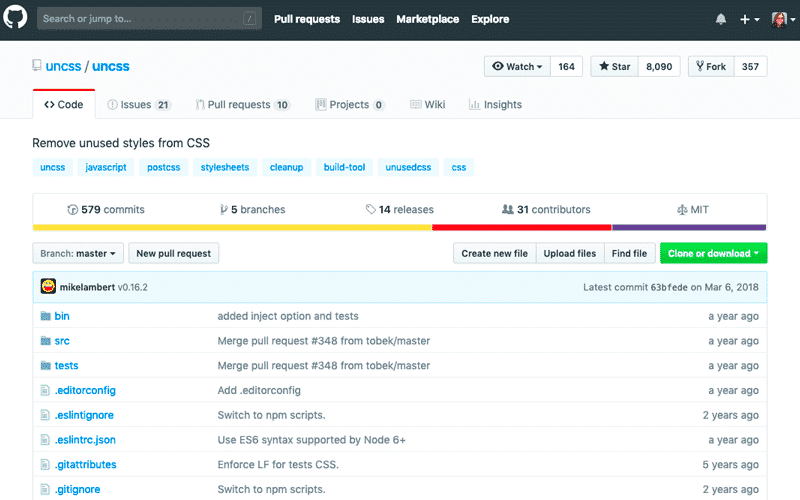Switch to the Issues tab
The image size is (800, 500).
point(139,104)
